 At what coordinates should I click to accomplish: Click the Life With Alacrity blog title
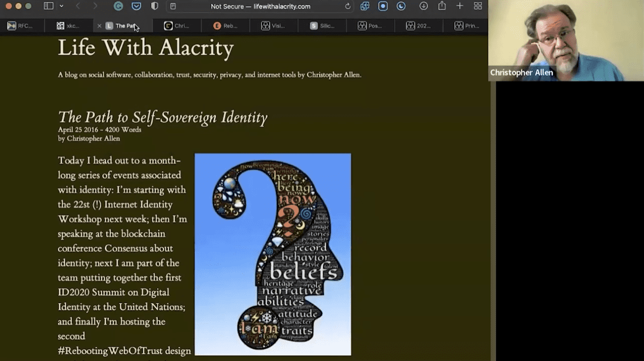coord(145,48)
